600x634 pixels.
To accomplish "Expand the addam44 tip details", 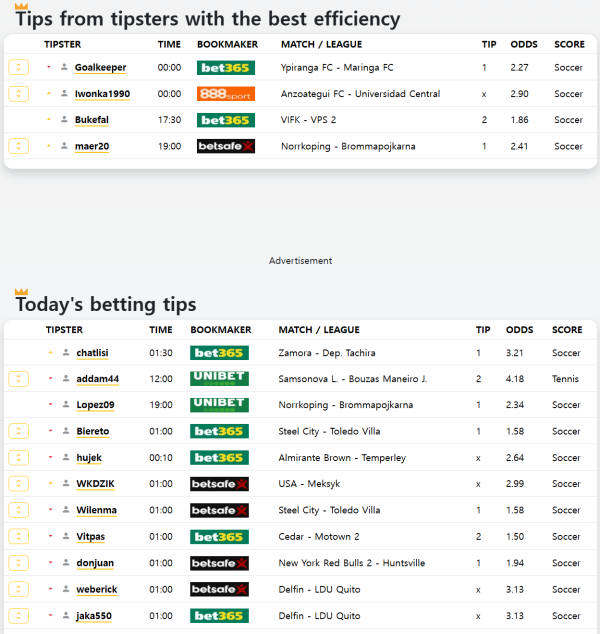I will [x=18, y=379].
